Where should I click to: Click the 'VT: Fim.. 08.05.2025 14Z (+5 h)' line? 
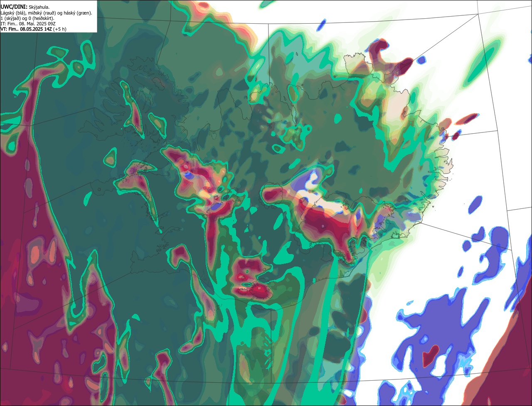click(33, 29)
